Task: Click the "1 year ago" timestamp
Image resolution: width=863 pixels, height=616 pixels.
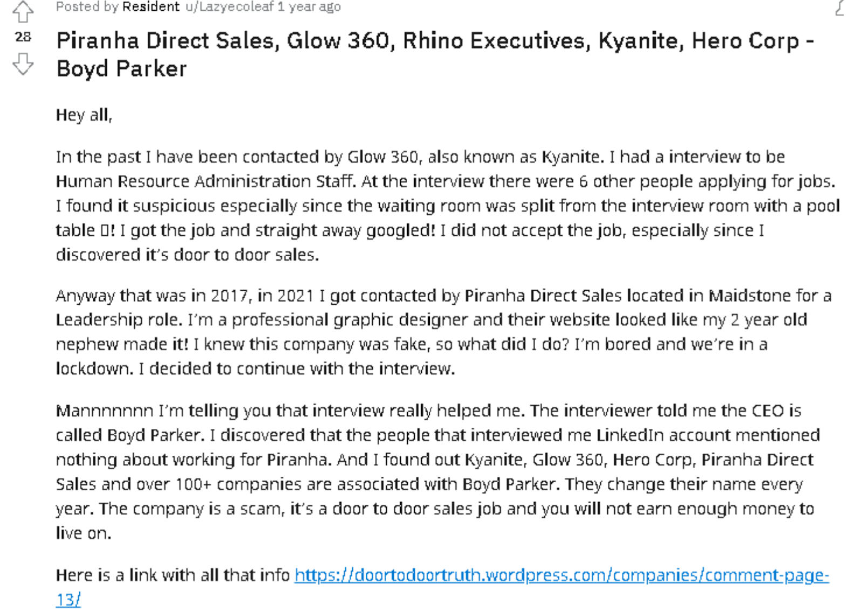Action: click(x=309, y=7)
